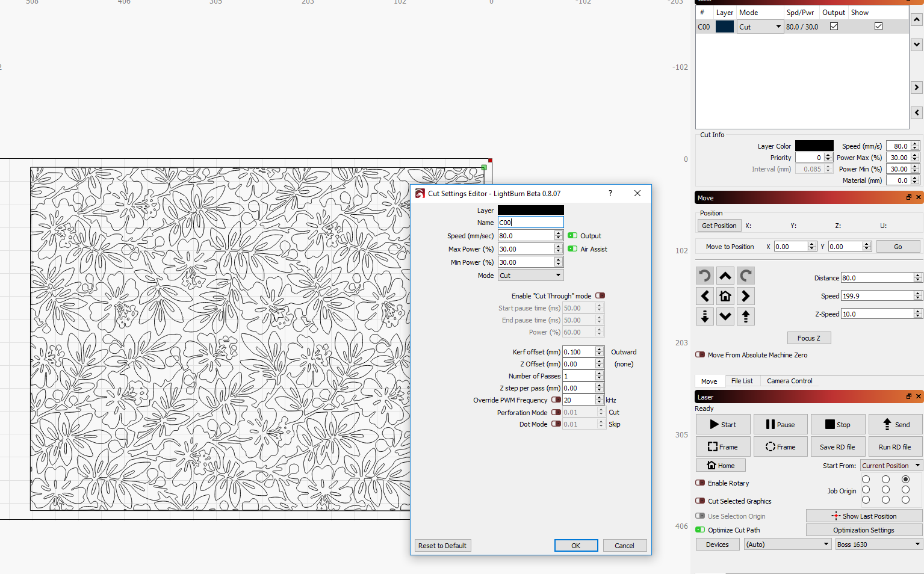Screen dimensions: 924x574
Task: Open the (Auto) port dropdown
Action: pos(787,544)
